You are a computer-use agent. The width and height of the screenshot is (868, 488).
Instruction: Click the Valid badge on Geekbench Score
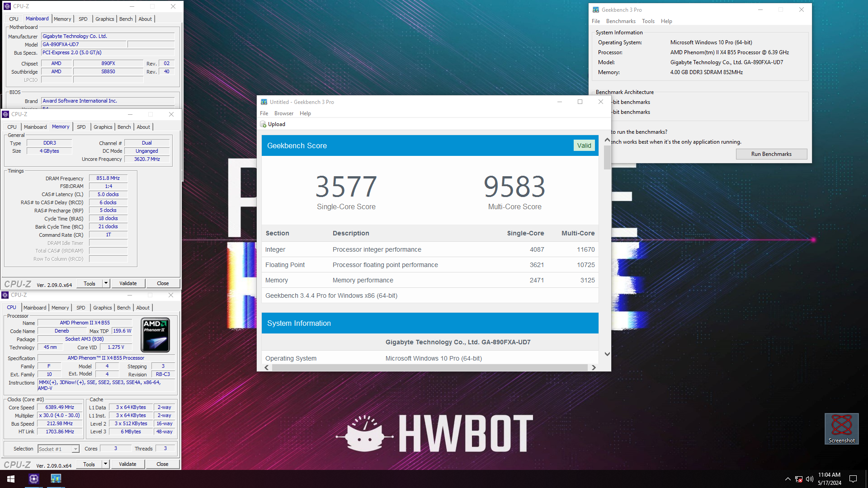pos(584,145)
